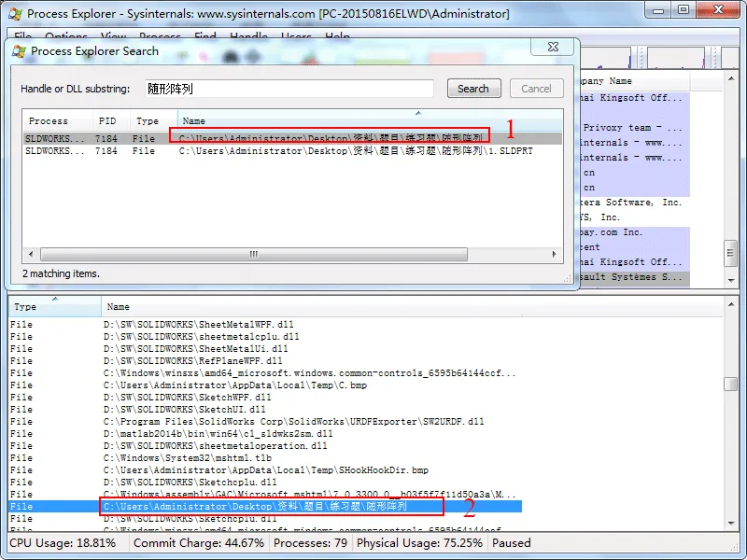Close the Process Explorer Search dialog
Screen dimensions: 747x560
[553, 47]
